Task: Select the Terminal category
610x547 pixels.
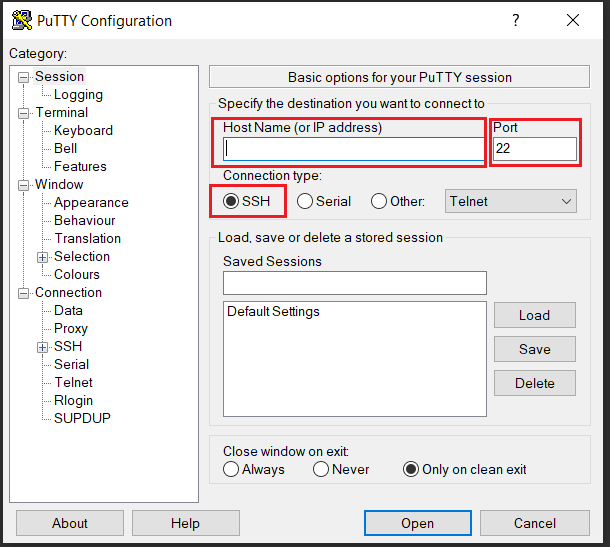Action: tap(61, 112)
